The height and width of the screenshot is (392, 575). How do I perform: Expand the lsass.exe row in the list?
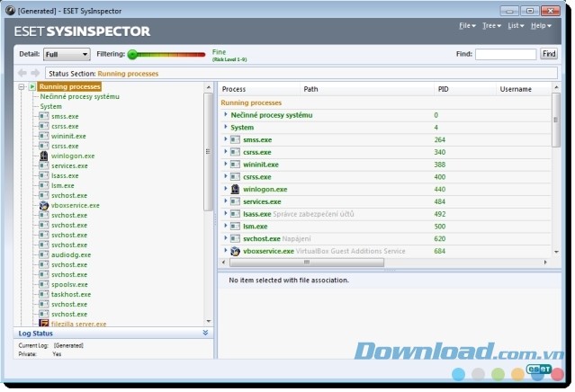click(x=226, y=214)
